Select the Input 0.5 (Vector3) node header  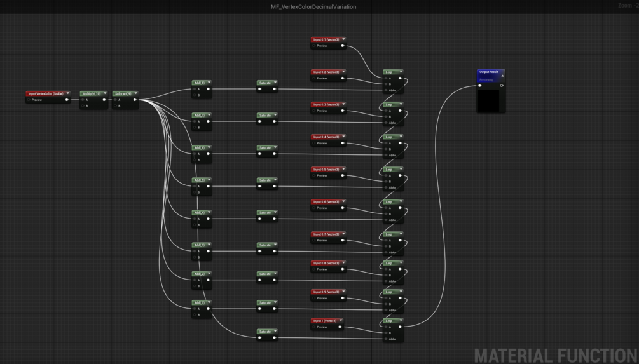coord(328,170)
